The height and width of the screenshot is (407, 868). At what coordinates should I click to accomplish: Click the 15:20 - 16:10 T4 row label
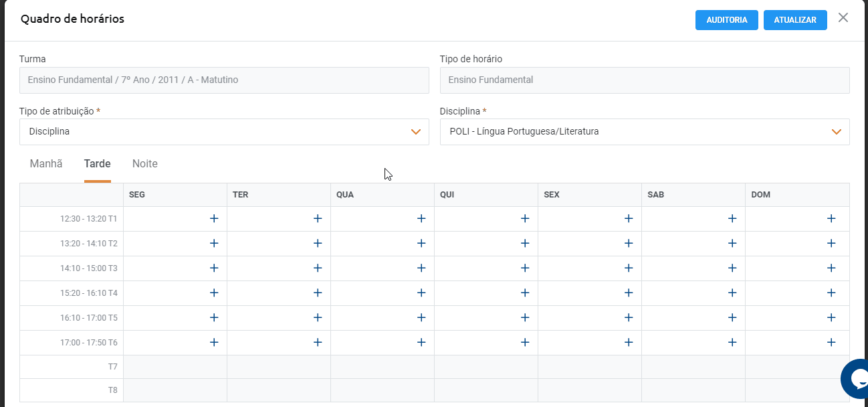88,293
